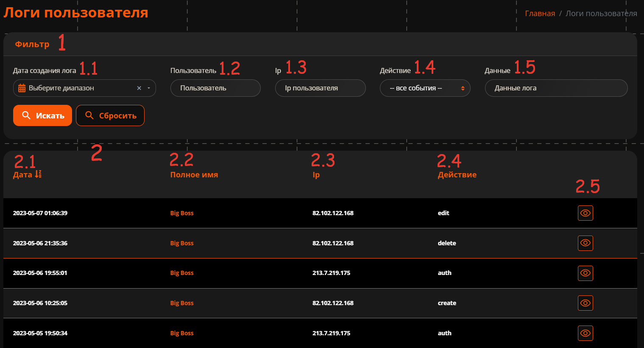Click the calendar icon in date range field
This screenshot has height=348, width=644.
coord(22,88)
